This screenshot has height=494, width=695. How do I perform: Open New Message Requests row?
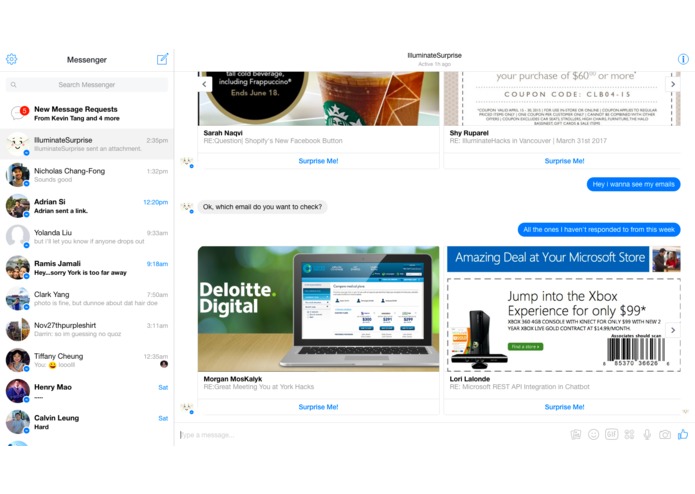87,113
